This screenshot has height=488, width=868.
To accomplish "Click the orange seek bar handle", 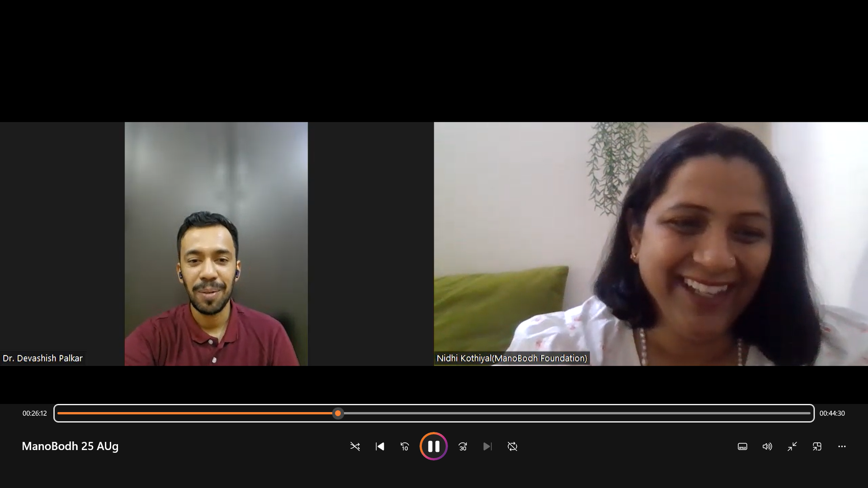I will 338,413.
